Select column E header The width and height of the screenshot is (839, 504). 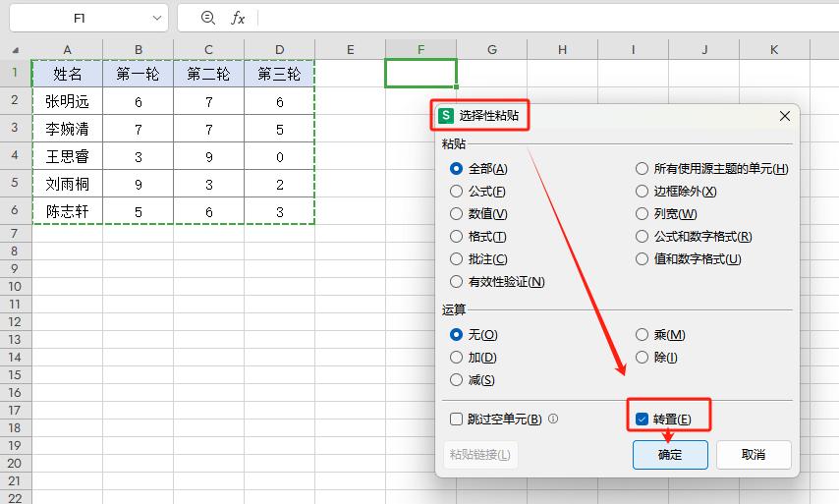coord(350,50)
